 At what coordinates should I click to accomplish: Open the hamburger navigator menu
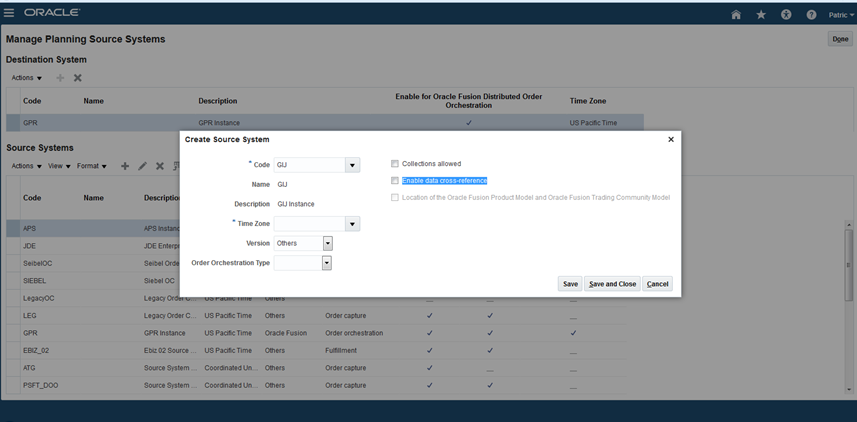point(9,13)
